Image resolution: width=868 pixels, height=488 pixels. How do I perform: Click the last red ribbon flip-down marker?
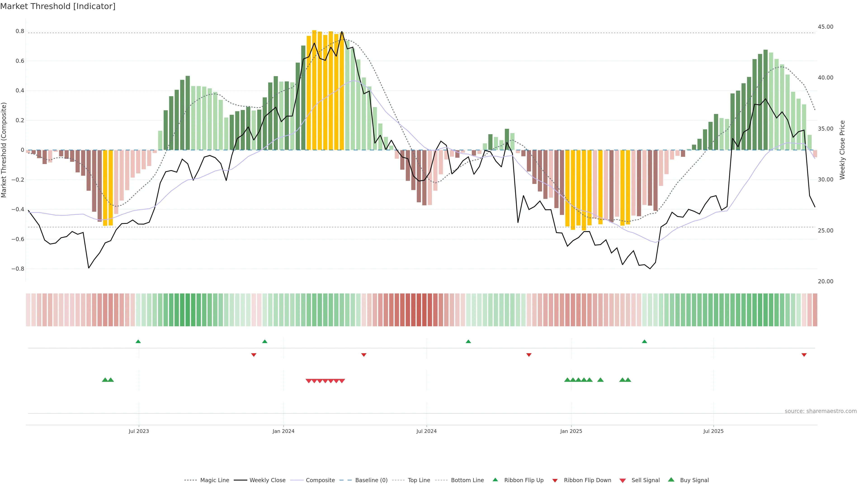(804, 355)
